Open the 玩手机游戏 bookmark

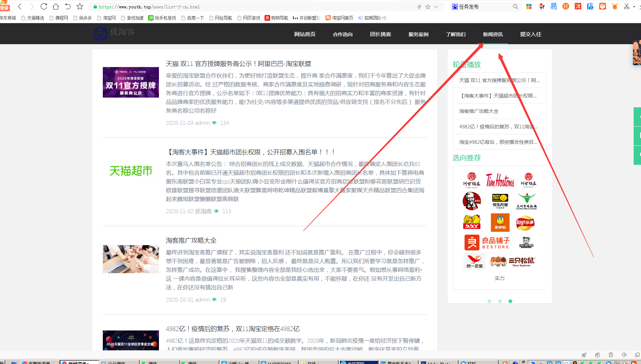162,18
